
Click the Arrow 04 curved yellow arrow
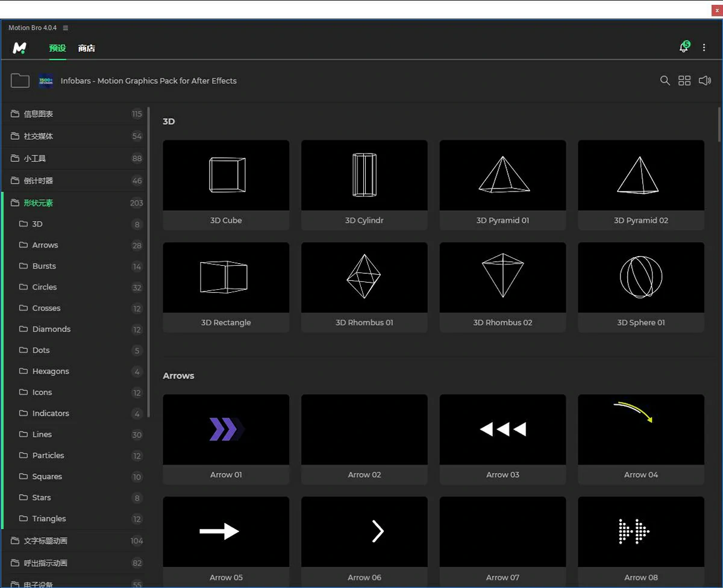pyautogui.click(x=641, y=439)
